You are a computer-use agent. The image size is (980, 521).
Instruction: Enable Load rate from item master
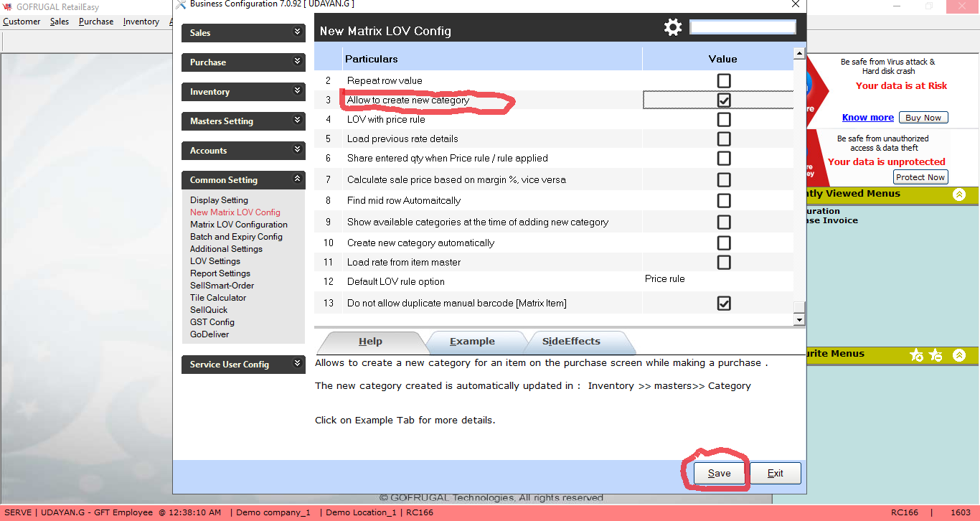point(724,262)
